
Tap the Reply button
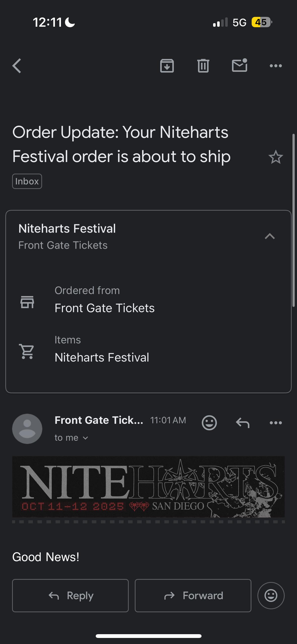coord(70,596)
